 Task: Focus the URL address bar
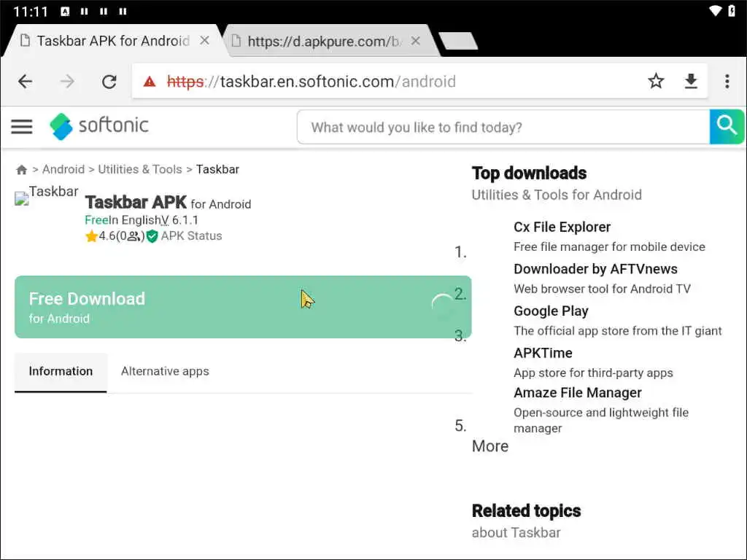click(x=391, y=82)
